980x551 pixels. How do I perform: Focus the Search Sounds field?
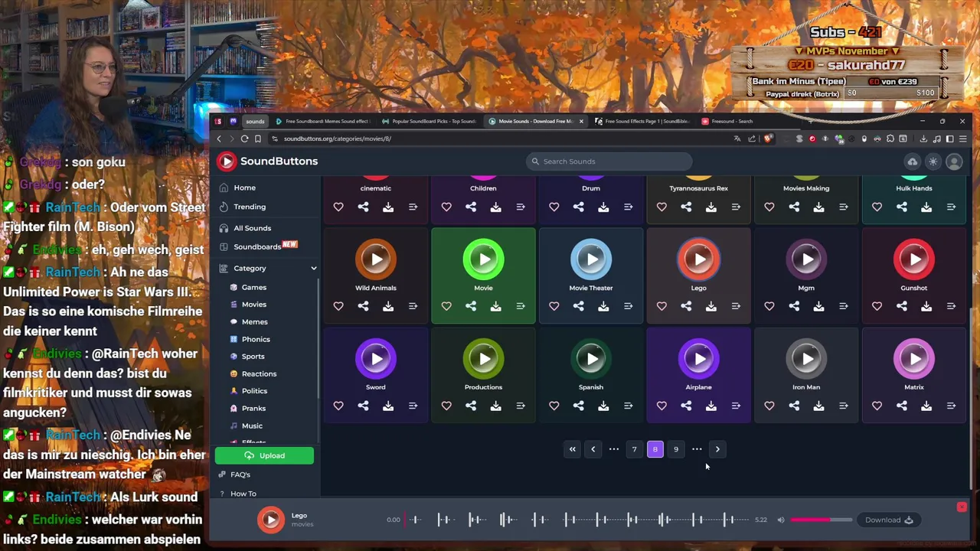pos(609,161)
